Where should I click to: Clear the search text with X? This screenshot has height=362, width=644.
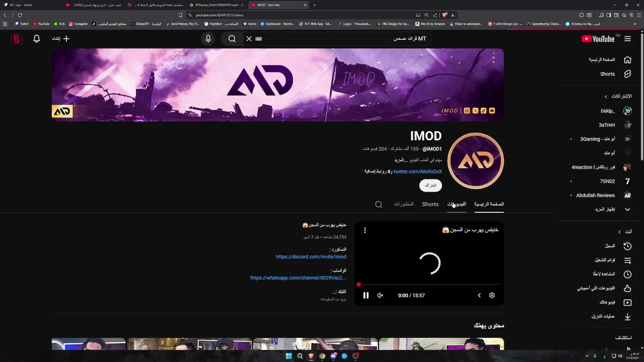[x=249, y=39]
